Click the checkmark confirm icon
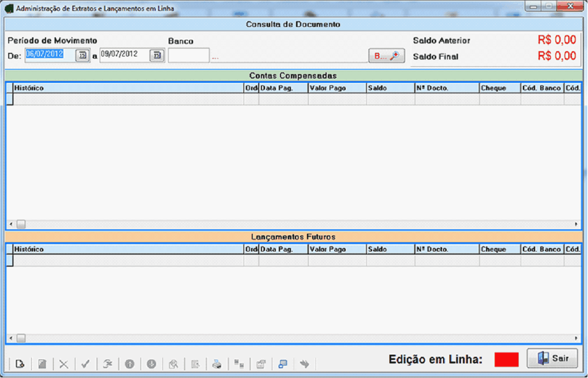 [85, 364]
